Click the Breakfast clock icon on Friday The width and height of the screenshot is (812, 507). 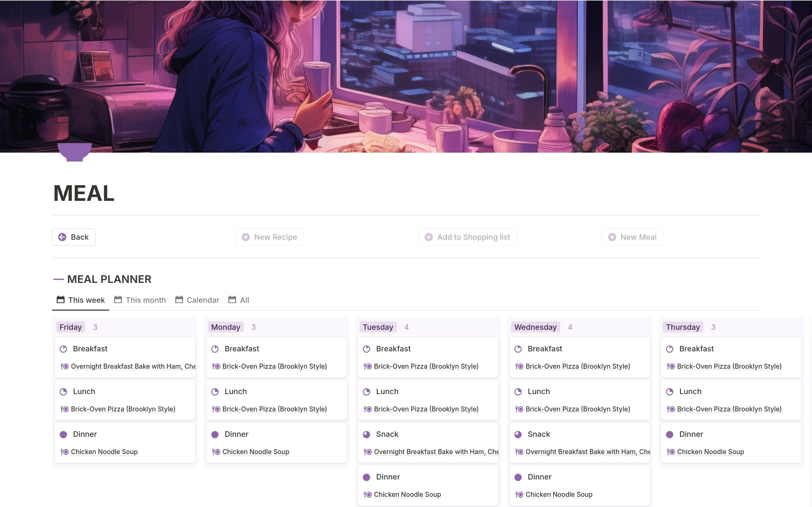pyautogui.click(x=64, y=349)
